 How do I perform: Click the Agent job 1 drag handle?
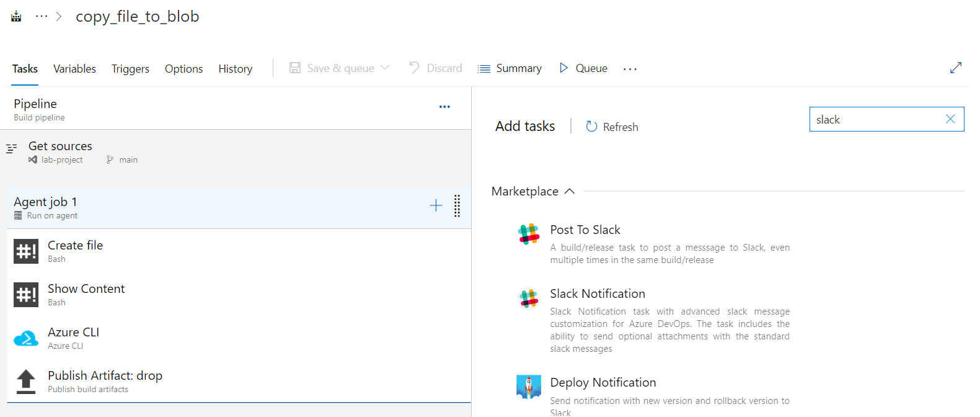457,206
